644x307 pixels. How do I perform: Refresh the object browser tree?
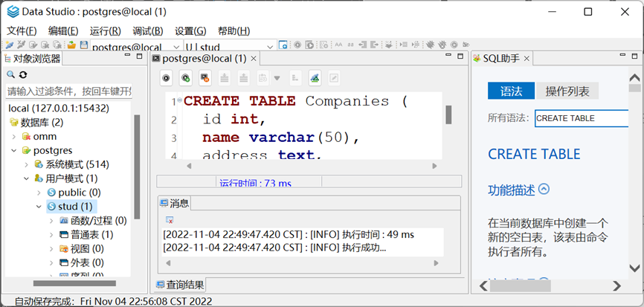point(23,74)
